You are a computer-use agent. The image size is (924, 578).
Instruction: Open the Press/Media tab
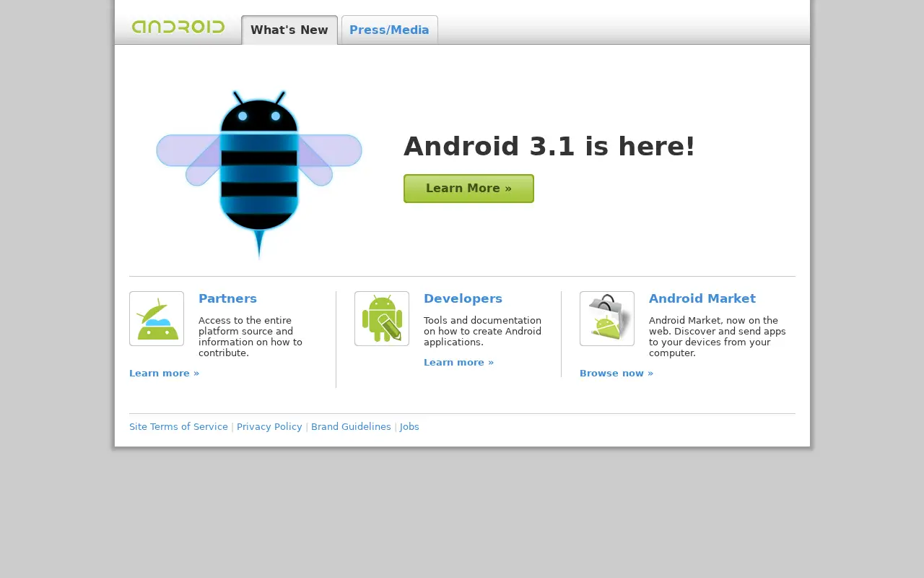[x=390, y=30]
